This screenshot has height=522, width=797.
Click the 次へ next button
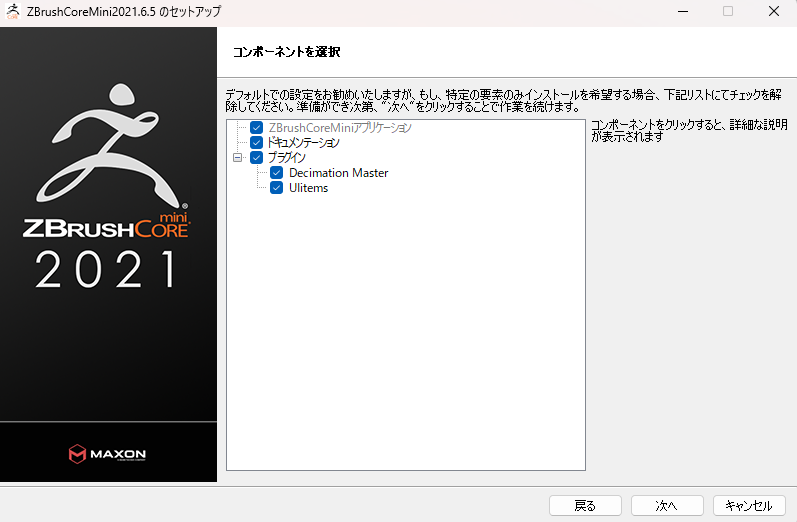click(x=667, y=506)
